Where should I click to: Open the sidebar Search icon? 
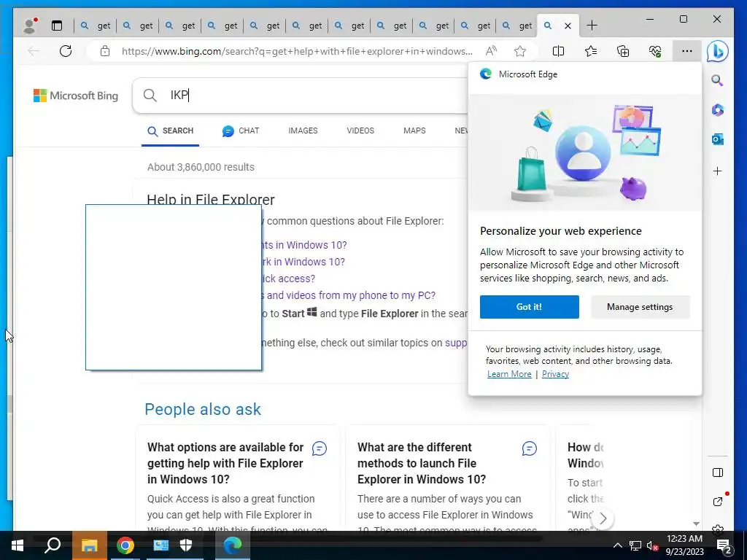click(718, 80)
